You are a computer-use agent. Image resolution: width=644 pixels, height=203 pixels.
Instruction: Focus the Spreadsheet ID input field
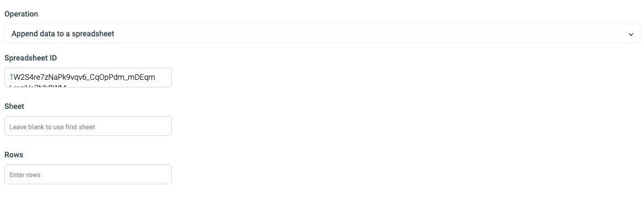tap(88, 78)
